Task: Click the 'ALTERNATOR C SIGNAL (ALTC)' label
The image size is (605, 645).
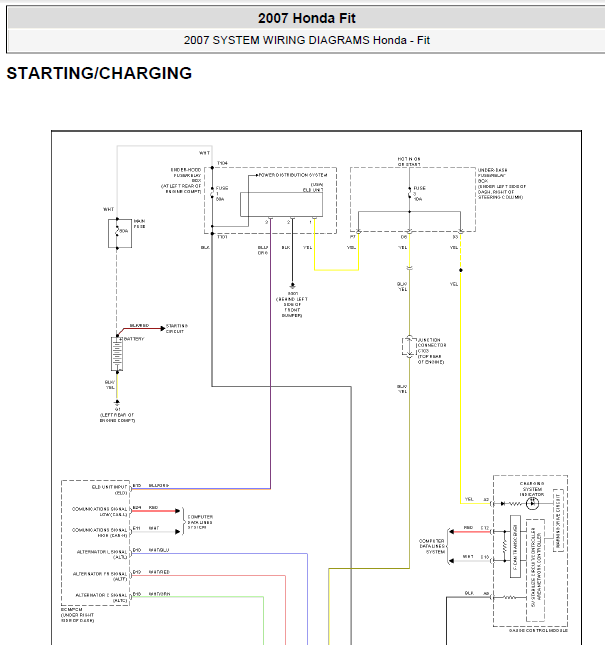Action: tap(102, 598)
